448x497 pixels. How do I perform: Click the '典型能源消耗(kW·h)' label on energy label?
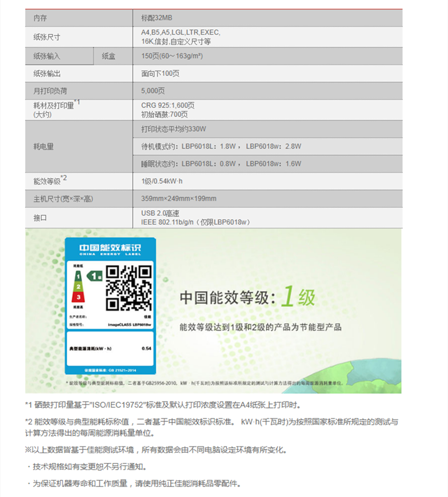pyautogui.click(x=90, y=349)
